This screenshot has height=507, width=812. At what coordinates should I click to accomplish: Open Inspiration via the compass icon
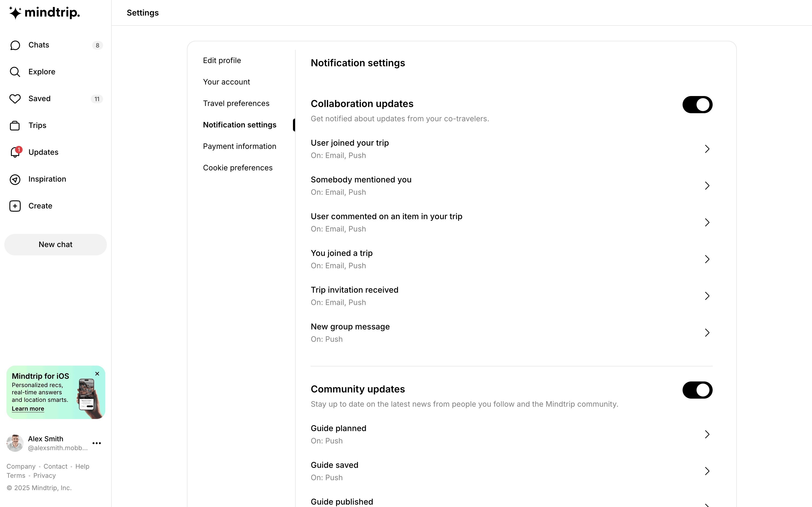click(15, 179)
